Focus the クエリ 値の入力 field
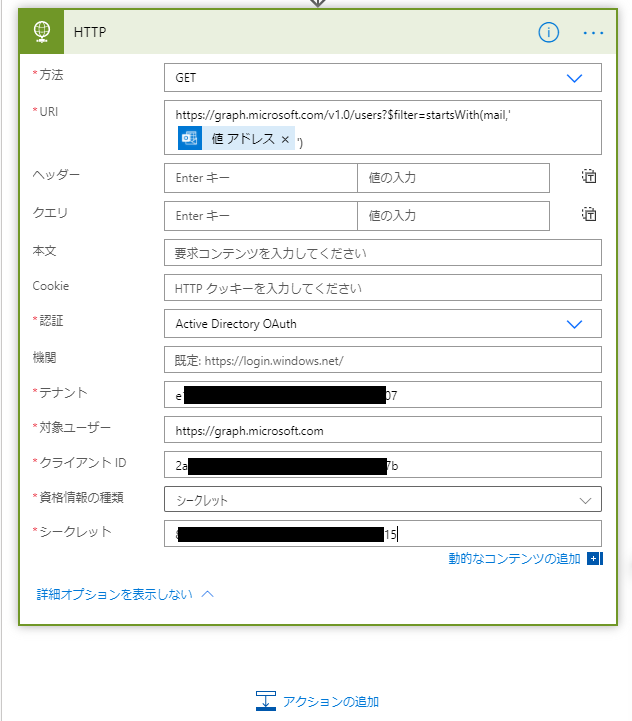The height and width of the screenshot is (721, 632). [x=454, y=216]
